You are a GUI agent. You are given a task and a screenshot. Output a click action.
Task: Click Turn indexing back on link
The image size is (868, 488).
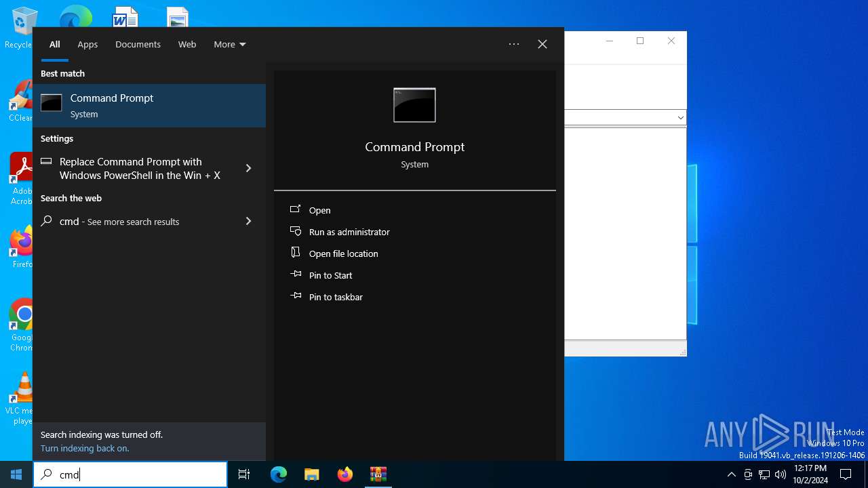coord(85,448)
